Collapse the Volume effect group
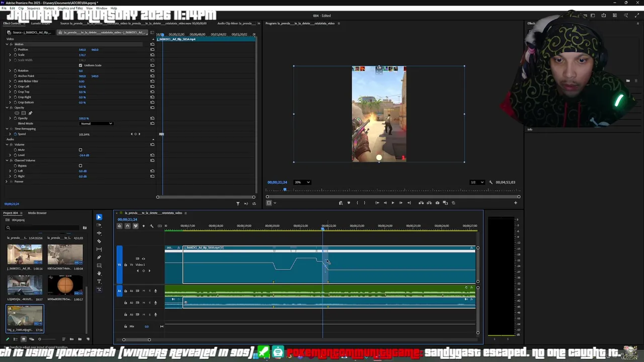 click(7, 145)
